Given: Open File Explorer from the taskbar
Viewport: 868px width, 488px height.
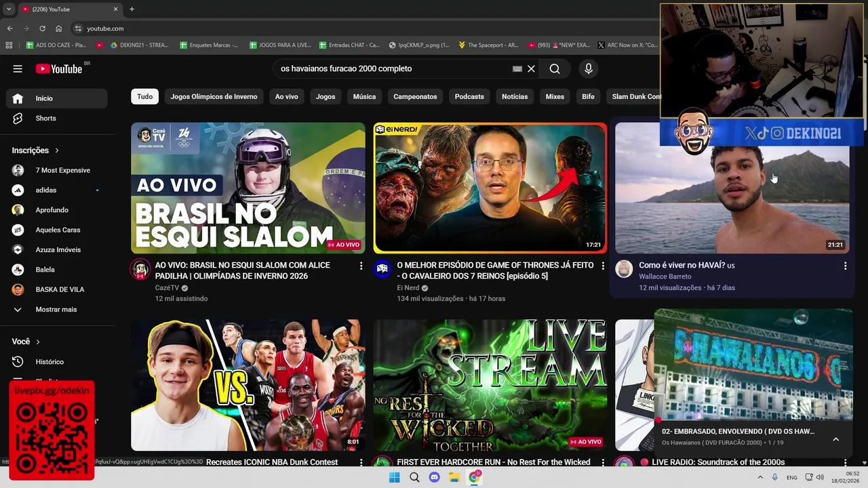Looking at the screenshot, I should click(454, 477).
